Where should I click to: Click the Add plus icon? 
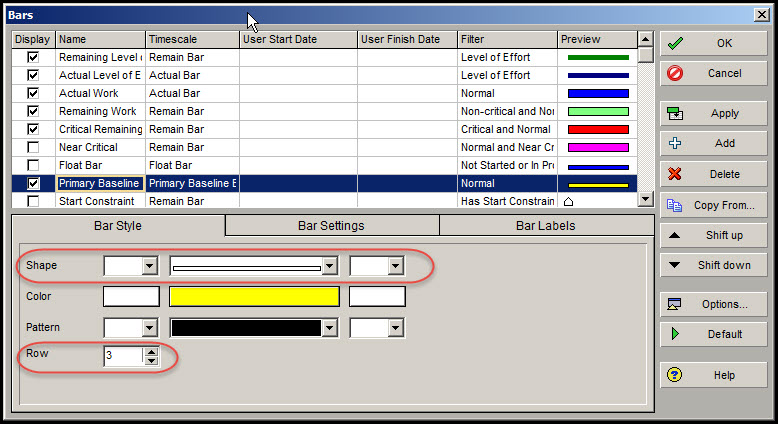[675, 143]
